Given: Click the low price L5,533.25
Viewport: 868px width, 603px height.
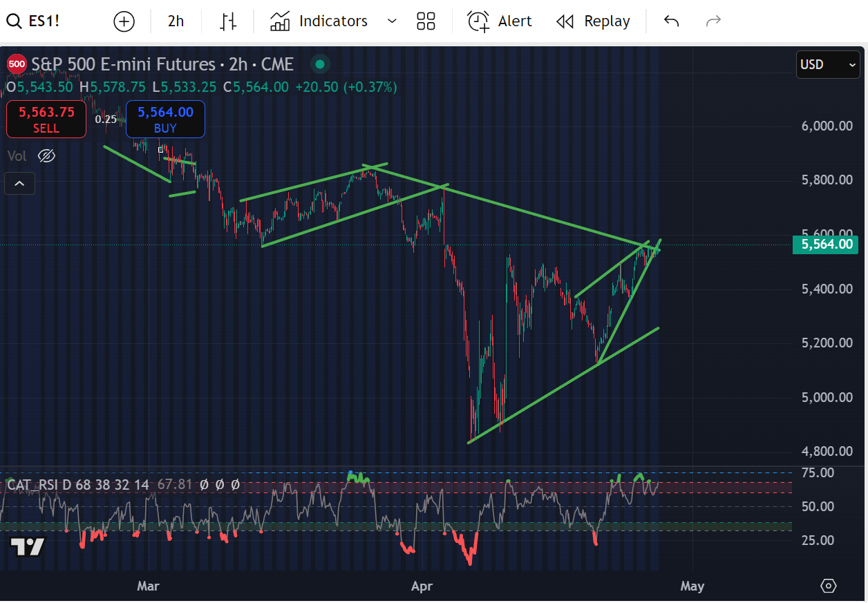Looking at the screenshot, I should [185, 88].
